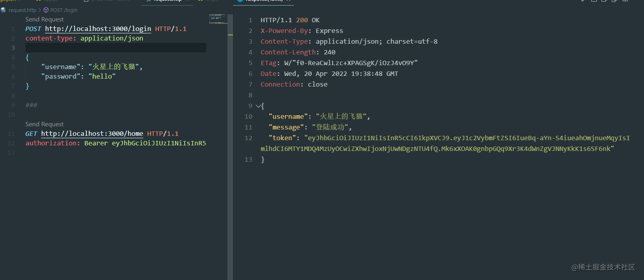Click Send Request above the POST login line
The image size is (644, 280).
44,19
